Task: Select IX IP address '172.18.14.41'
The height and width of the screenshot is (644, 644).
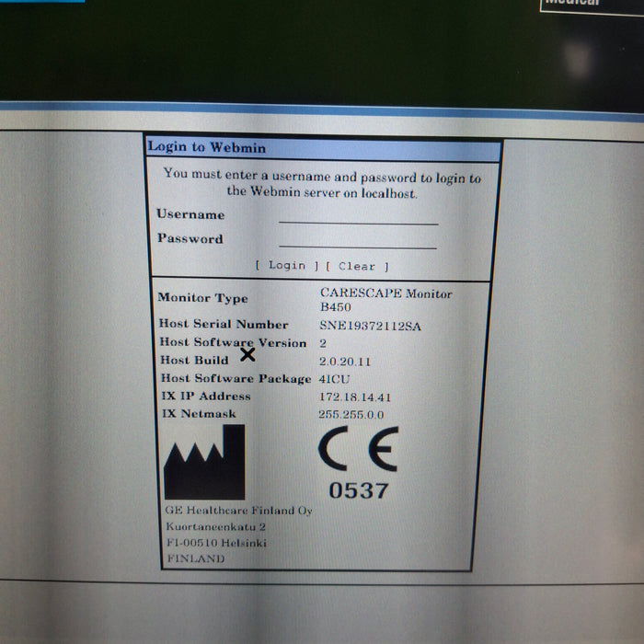Action: (x=355, y=397)
